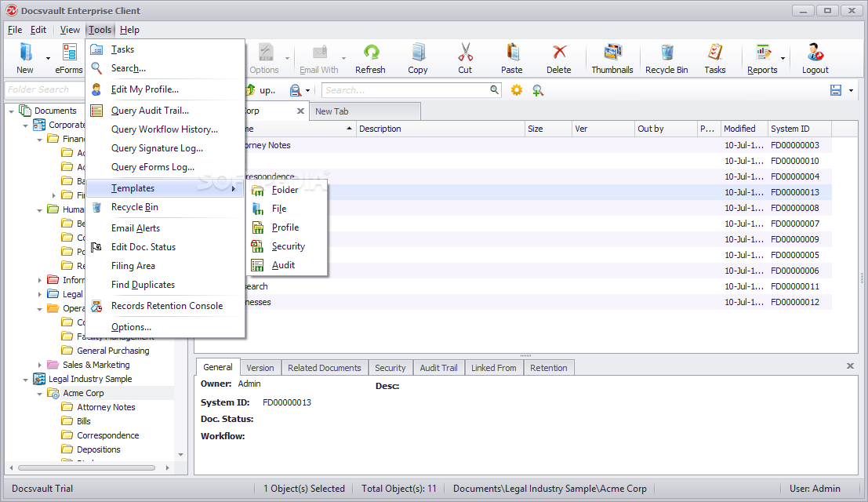Viewport: 868px width, 502px height.
Task: Expand the Sales & Marketing folder
Action: (x=39, y=365)
